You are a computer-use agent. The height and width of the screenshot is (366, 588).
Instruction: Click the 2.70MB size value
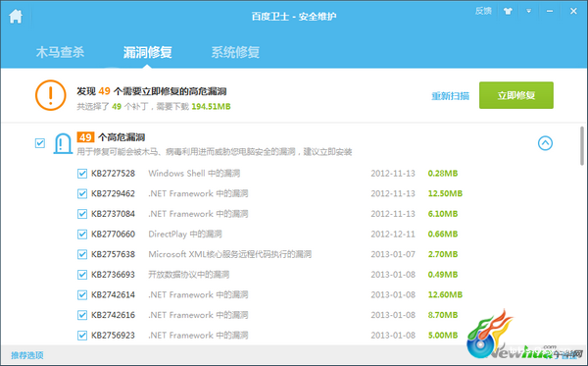443,254
